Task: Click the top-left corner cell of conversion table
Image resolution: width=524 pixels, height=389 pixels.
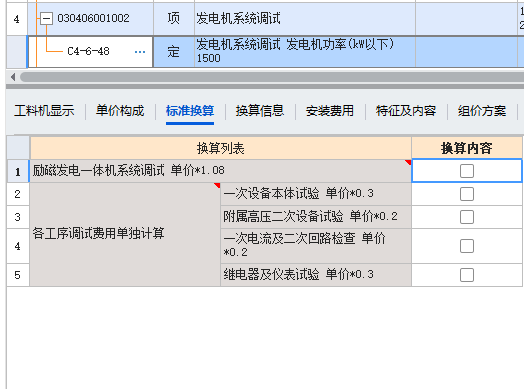Action: pyautogui.click(x=18, y=148)
